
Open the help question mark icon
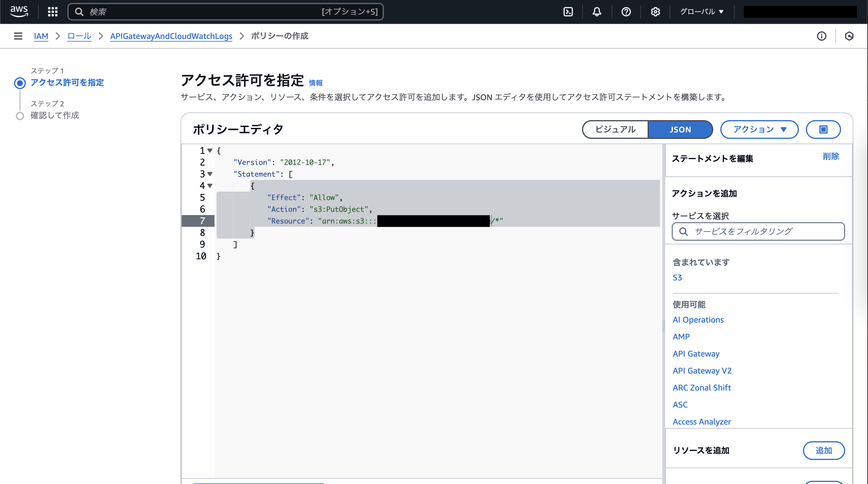point(626,12)
